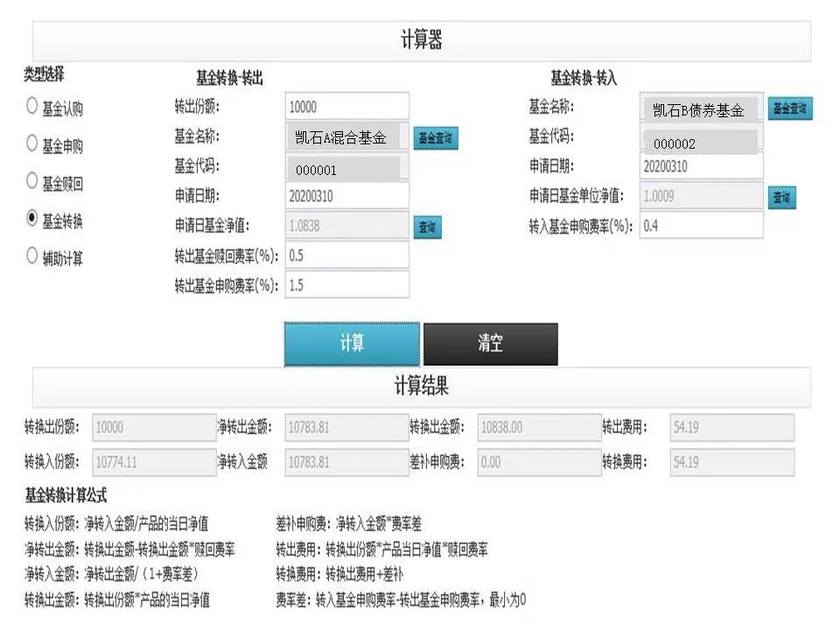
Task: Click the 净转出金额 result field 10783.81
Action: [x=347, y=428]
